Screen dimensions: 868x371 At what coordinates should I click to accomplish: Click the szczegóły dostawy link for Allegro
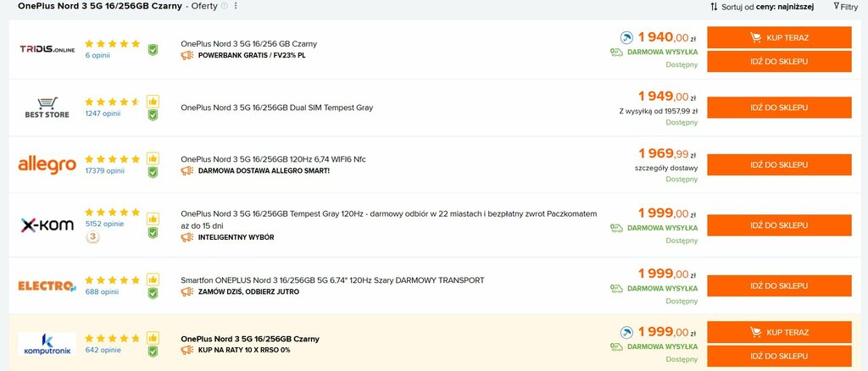click(666, 168)
